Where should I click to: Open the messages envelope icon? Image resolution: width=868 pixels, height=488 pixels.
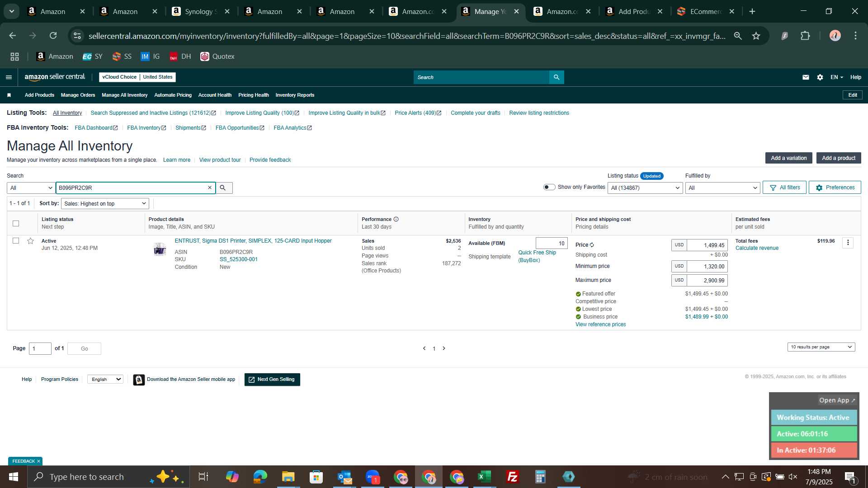[806, 77]
